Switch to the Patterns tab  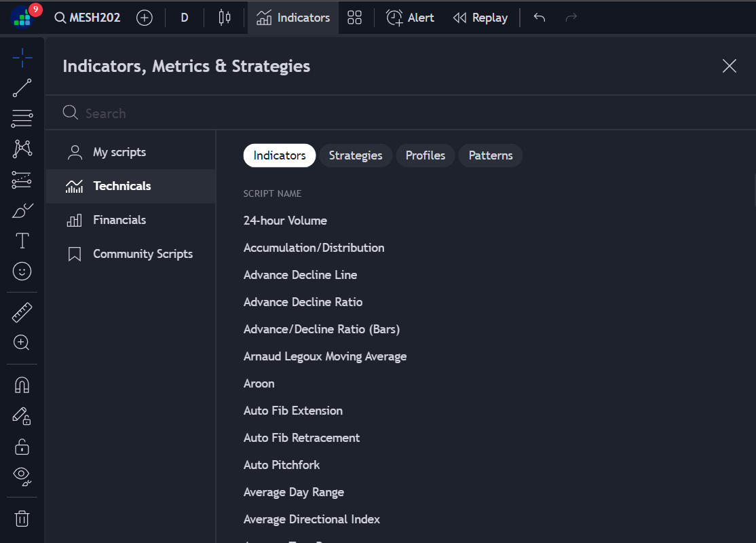click(x=491, y=155)
